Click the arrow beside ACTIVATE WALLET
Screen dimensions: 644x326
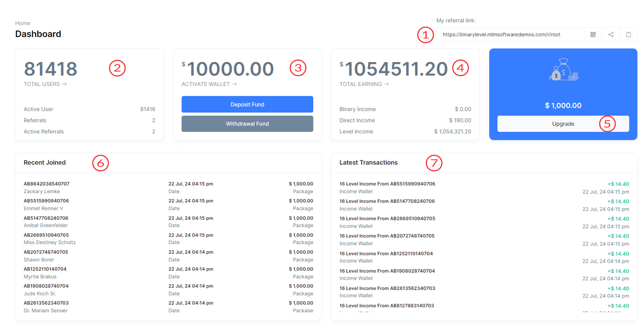[234, 84]
